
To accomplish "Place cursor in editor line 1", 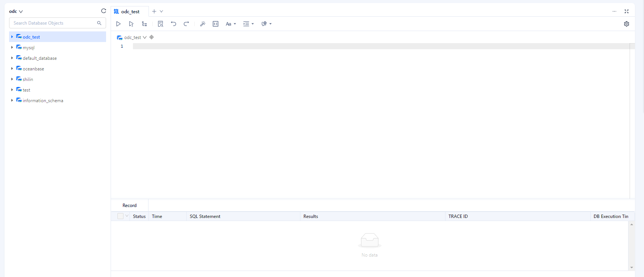I will click(x=381, y=46).
